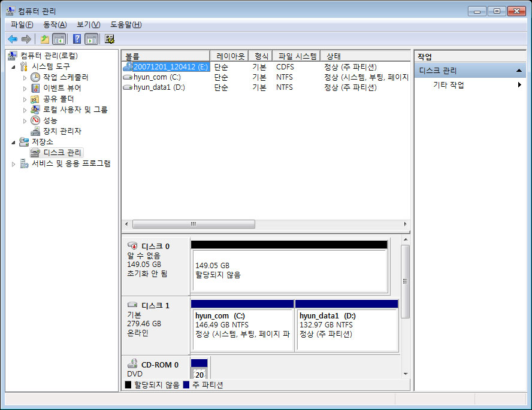Click the volume list scroll-right arrow
The height and width of the screenshot is (410, 532).
click(x=405, y=224)
